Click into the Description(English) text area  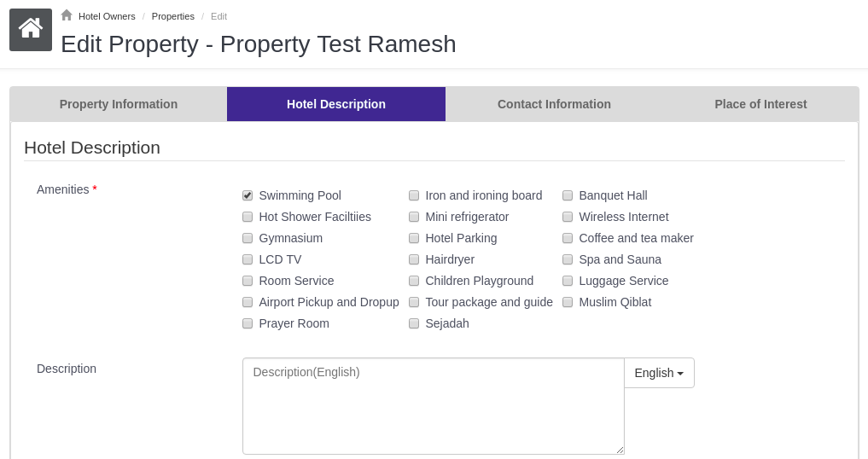pyautogui.click(x=433, y=406)
